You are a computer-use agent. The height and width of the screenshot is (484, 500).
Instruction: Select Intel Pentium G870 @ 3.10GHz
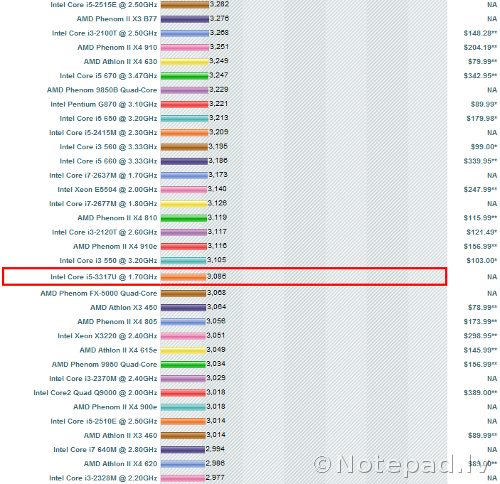pyautogui.click(x=104, y=104)
